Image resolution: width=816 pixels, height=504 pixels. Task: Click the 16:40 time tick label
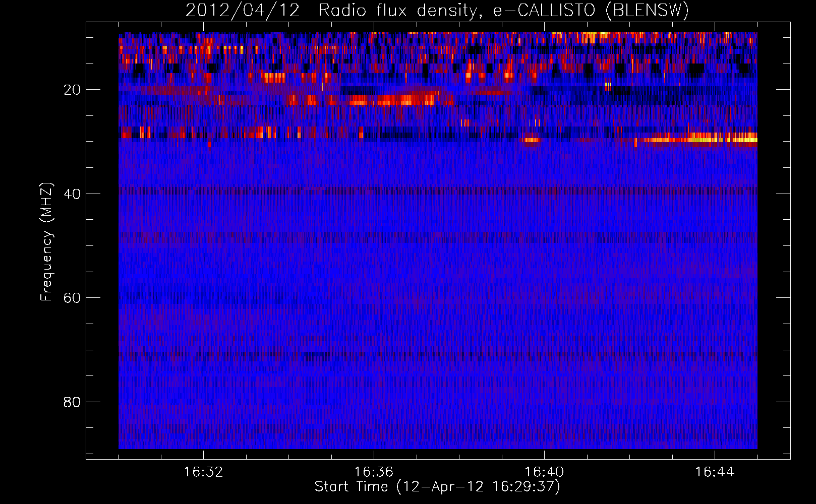544,472
